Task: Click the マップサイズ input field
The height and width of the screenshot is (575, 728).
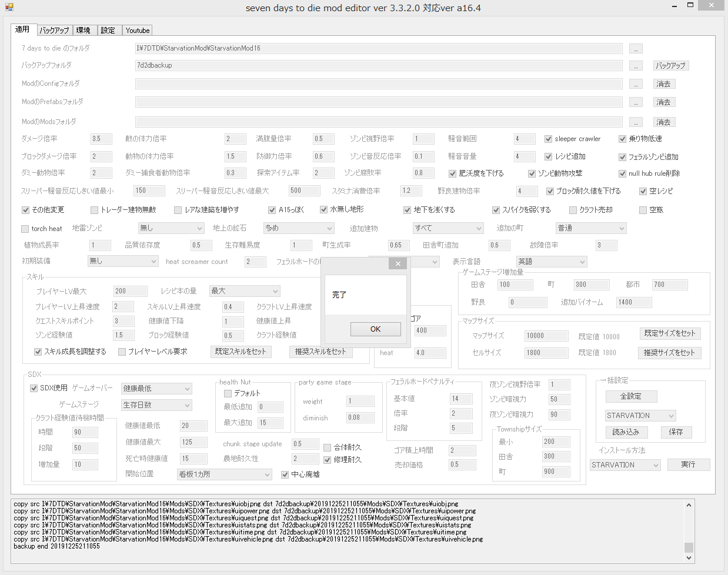Action: coord(546,336)
